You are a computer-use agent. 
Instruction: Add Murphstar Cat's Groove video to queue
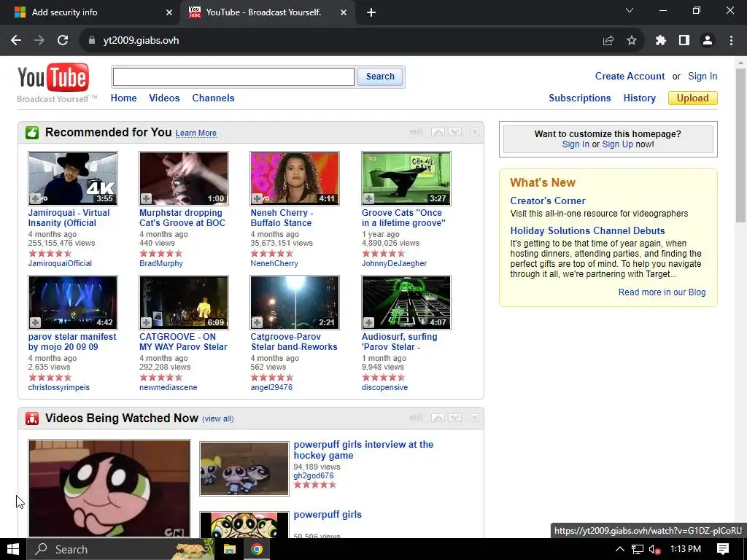[x=146, y=198]
